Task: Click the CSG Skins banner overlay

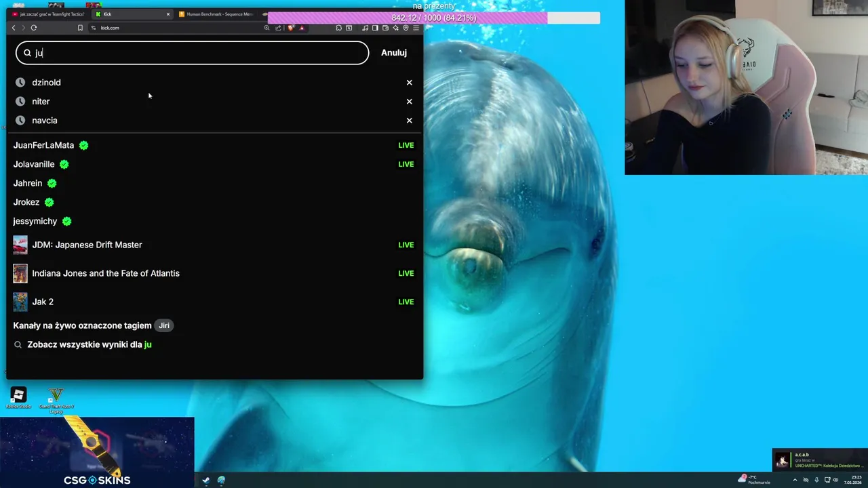Action: tap(97, 452)
